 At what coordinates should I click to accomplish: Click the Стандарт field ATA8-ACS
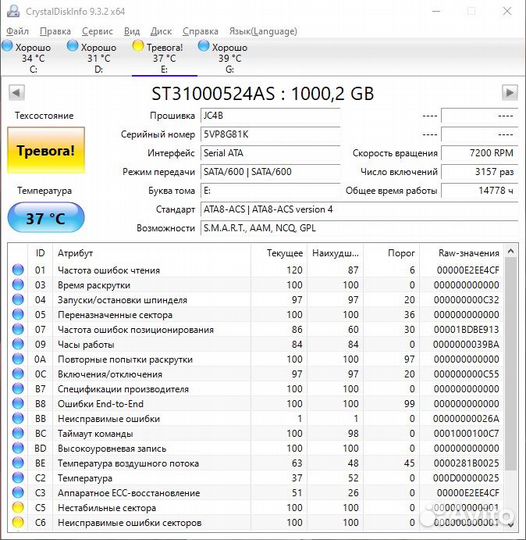tap(359, 209)
